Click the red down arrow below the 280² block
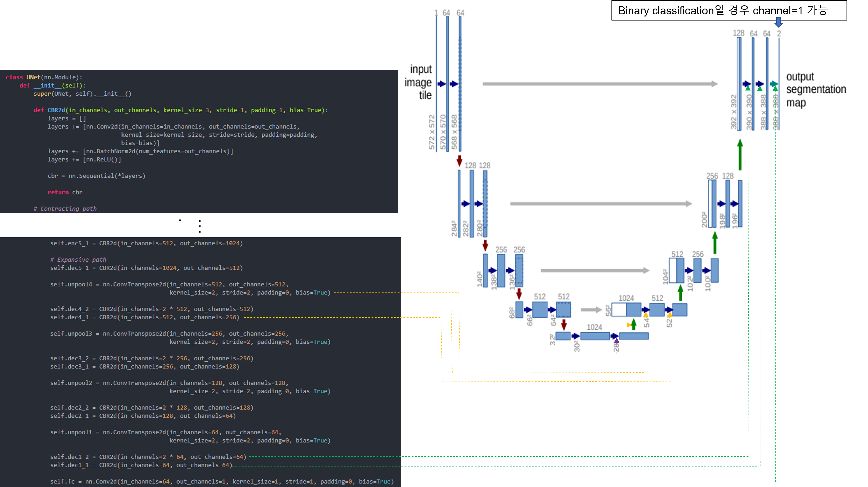 (485, 245)
